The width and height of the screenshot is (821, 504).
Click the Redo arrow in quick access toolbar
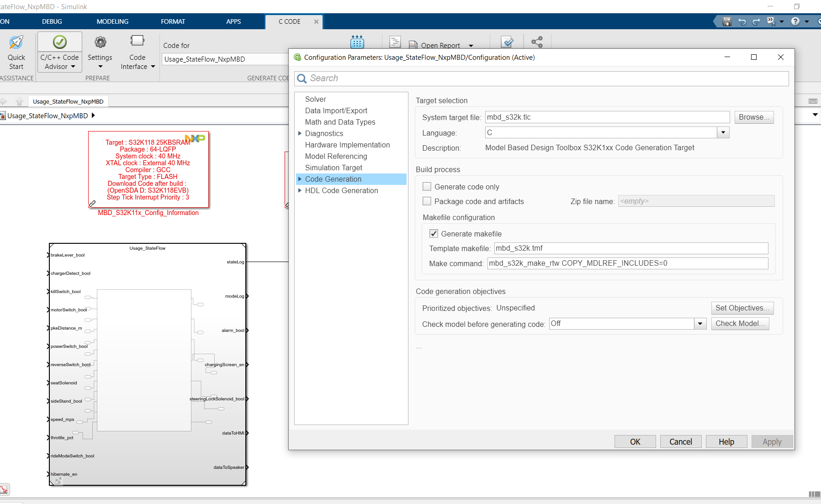tap(757, 21)
